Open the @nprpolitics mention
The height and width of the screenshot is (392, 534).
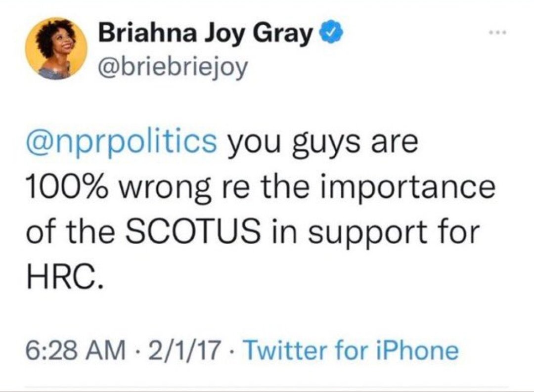121,143
